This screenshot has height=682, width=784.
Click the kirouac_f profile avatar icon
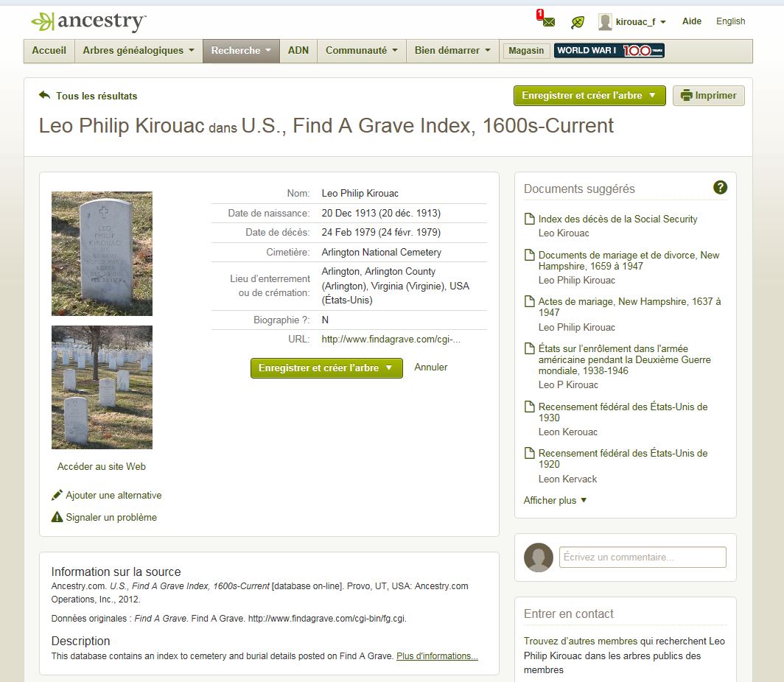pos(605,22)
